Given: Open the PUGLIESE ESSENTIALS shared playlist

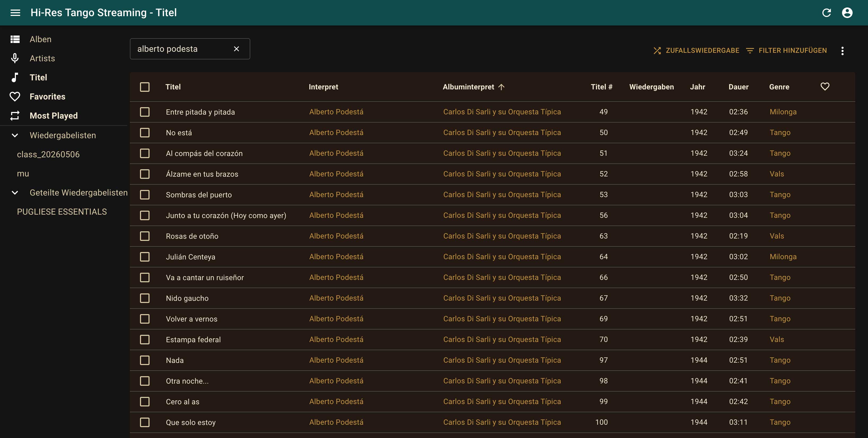Looking at the screenshot, I should point(62,212).
